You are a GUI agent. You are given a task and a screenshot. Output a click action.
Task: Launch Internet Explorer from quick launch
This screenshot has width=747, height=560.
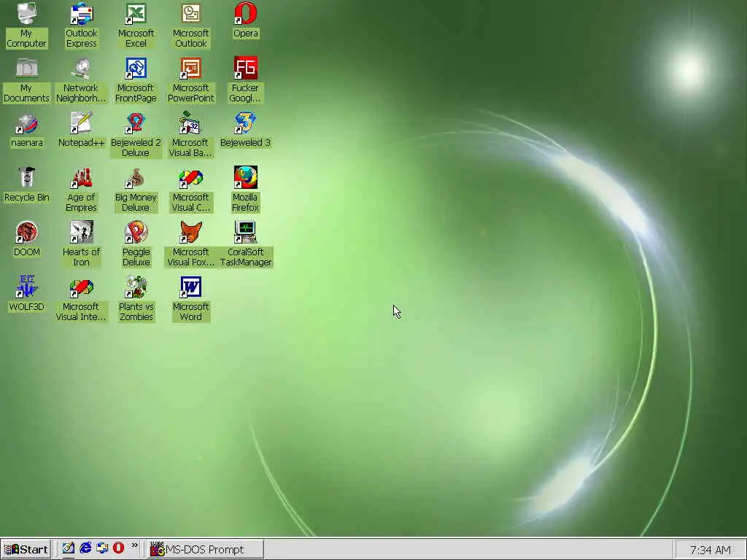86,548
